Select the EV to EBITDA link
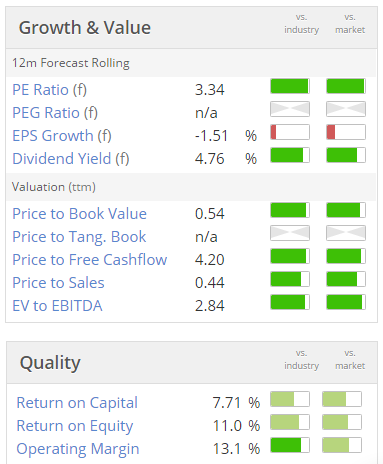This screenshot has height=464, width=383. click(x=57, y=306)
